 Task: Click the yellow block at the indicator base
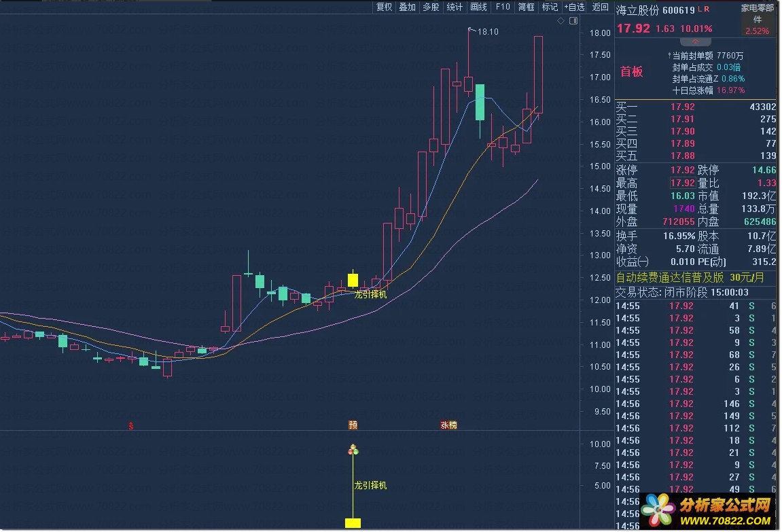353,523
